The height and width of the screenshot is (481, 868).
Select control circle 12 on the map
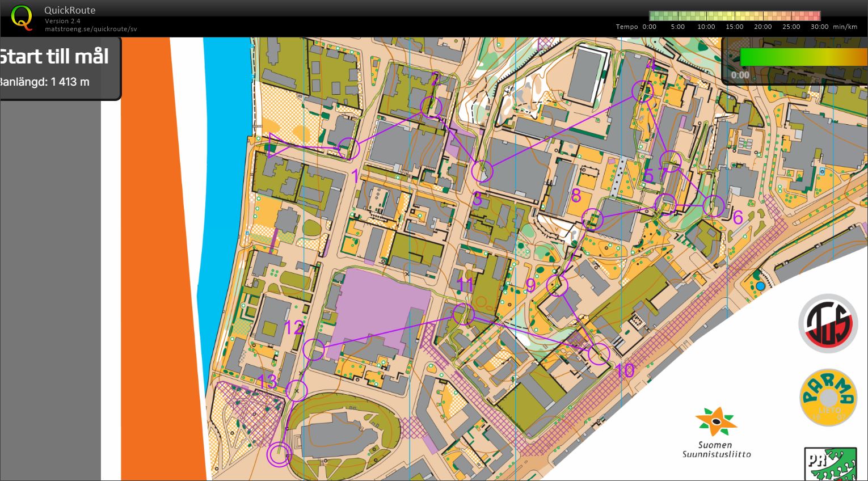pos(313,350)
